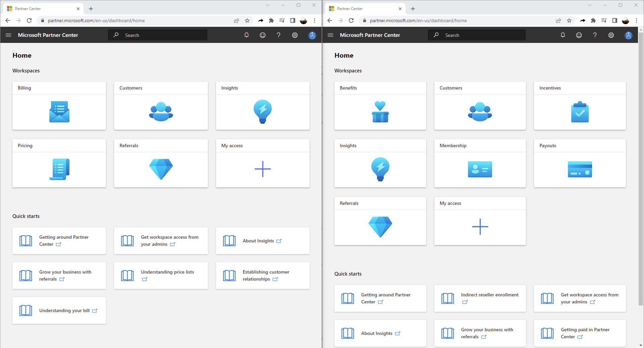Open hamburger navigation menu in right window
The height and width of the screenshot is (348, 644).
click(330, 35)
